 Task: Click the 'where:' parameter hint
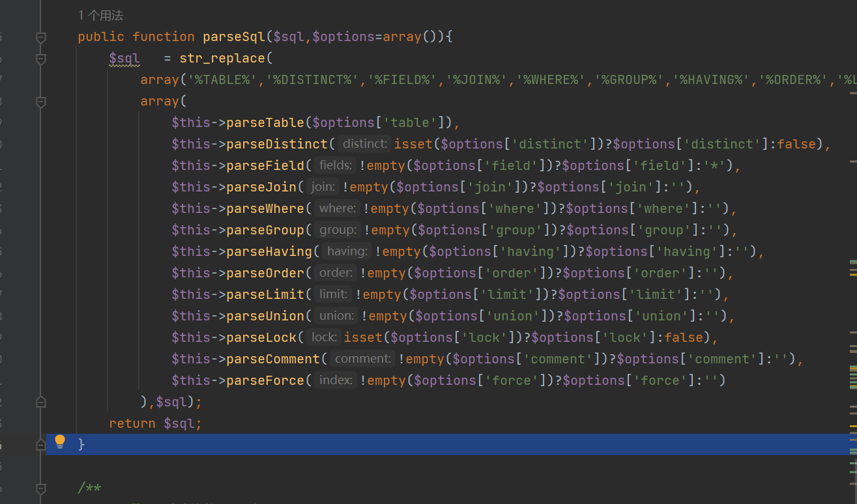pos(337,208)
